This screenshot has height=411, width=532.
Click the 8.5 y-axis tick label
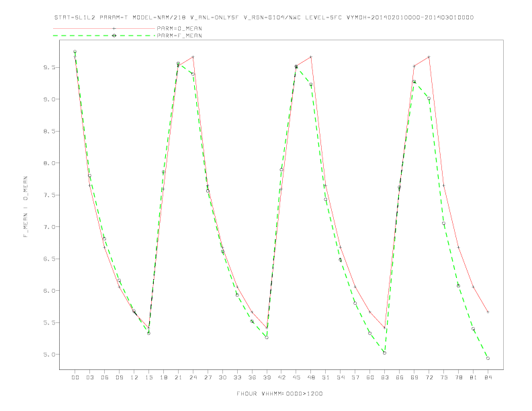[x=49, y=131]
